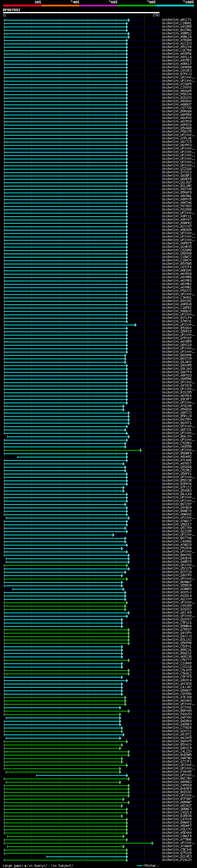Viewport: 197px width, 868px height.
Task: Select the UniRef100_A9UDU0 row label
Action: point(177,101)
